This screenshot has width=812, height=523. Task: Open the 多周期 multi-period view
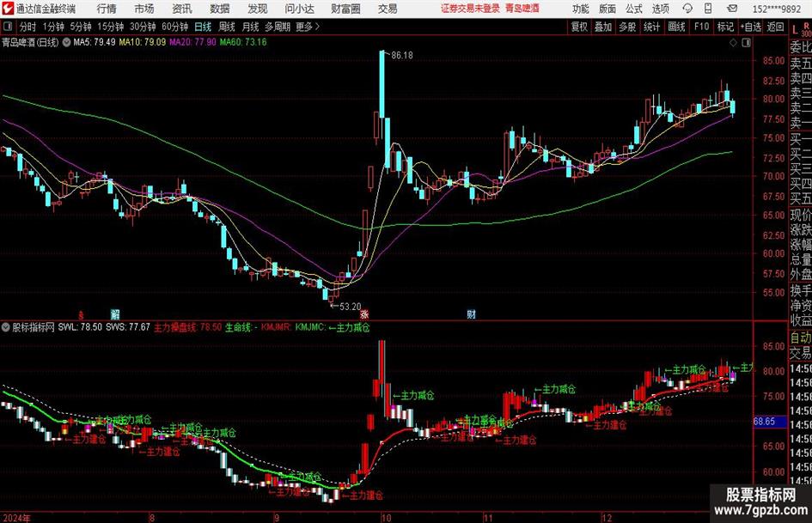278,27
